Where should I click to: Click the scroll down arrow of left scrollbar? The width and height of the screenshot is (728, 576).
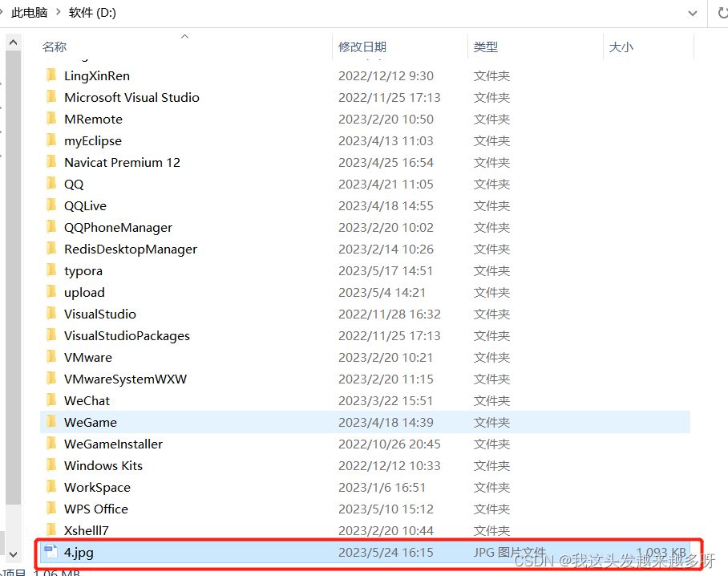[x=13, y=554]
